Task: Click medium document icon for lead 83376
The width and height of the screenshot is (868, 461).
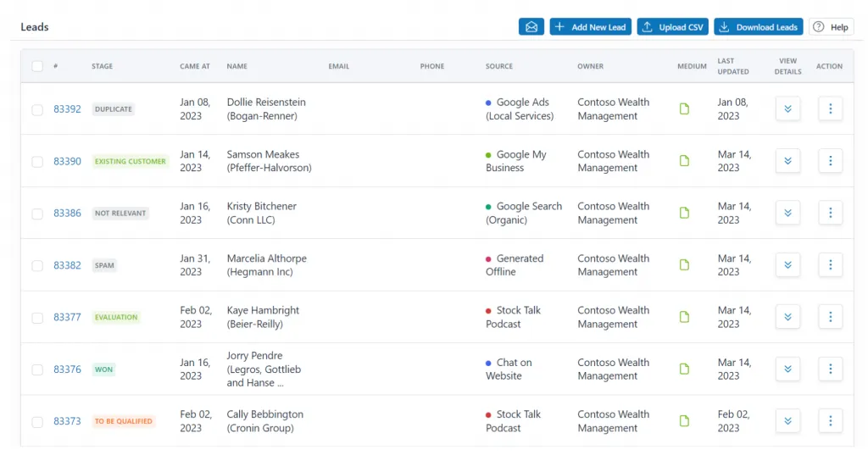Action: (684, 369)
